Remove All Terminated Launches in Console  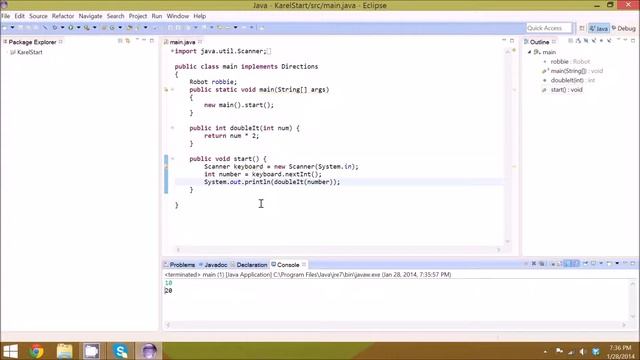(x=541, y=264)
